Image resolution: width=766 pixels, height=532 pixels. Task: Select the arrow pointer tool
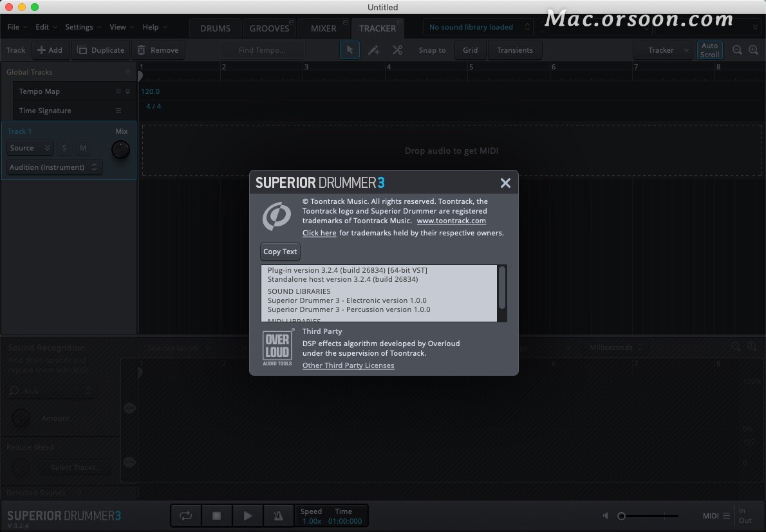tap(350, 50)
